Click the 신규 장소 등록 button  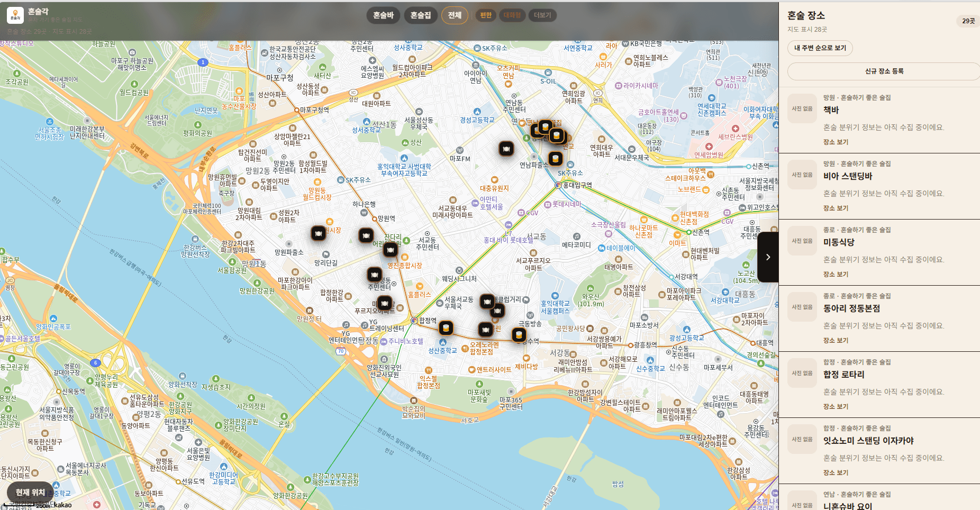click(x=884, y=71)
